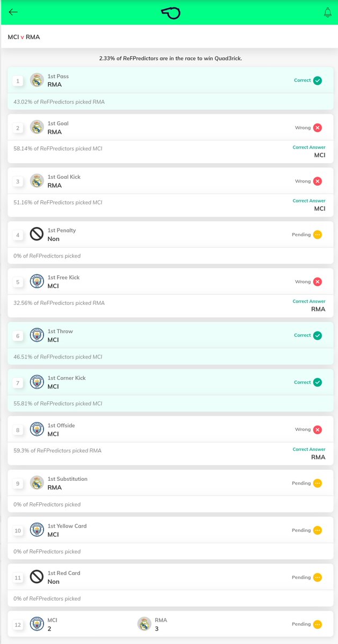The image size is (338, 644).
Task: Click Real Madrid crest on 1st Pass
Action: point(37,80)
